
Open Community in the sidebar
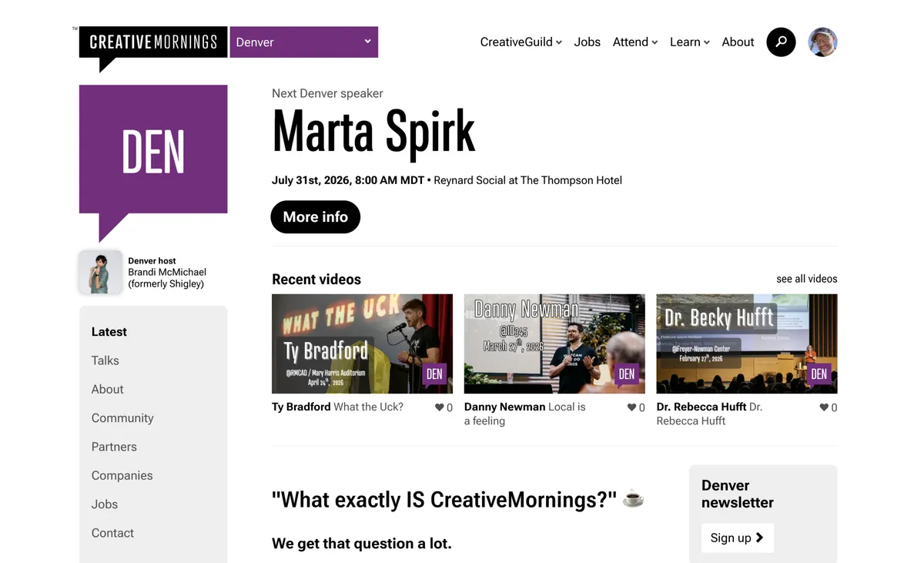click(x=122, y=418)
